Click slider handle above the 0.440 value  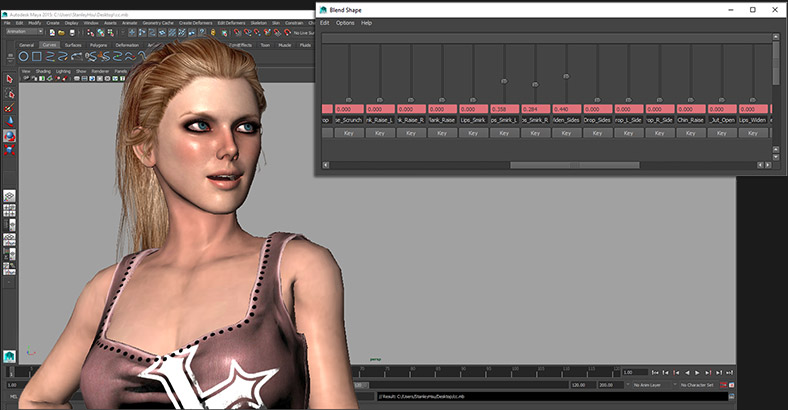[566, 76]
